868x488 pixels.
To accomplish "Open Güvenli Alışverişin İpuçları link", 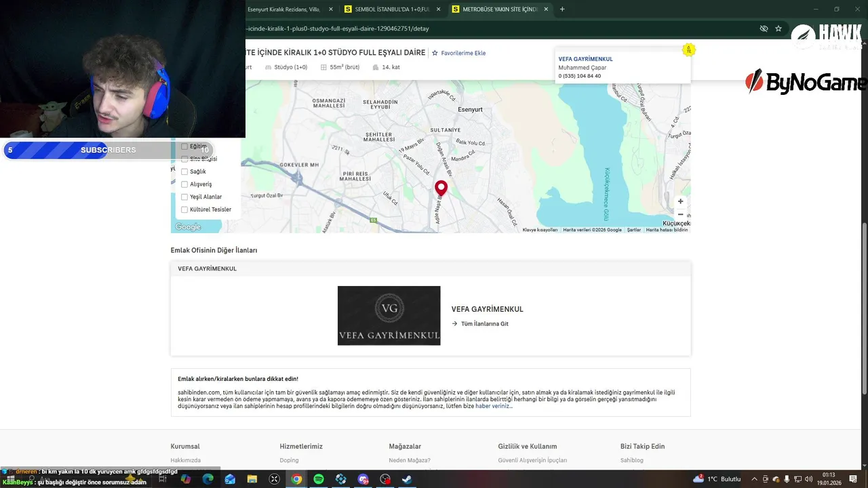I will 532,460.
